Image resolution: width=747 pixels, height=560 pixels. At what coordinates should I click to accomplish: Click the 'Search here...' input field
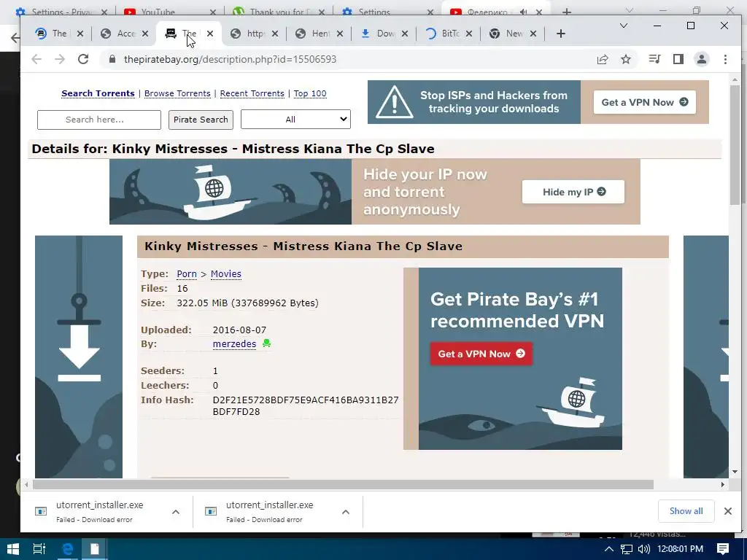(99, 120)
